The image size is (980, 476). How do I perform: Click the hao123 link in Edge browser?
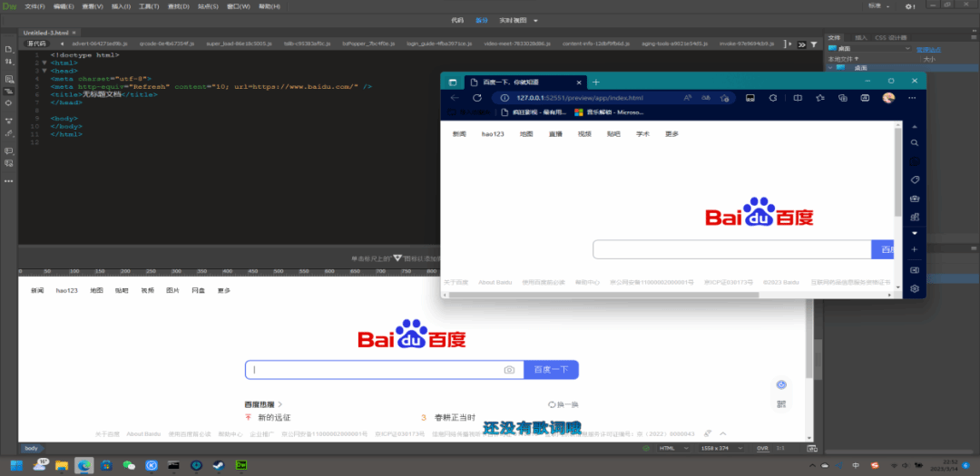tap(493, 133)
